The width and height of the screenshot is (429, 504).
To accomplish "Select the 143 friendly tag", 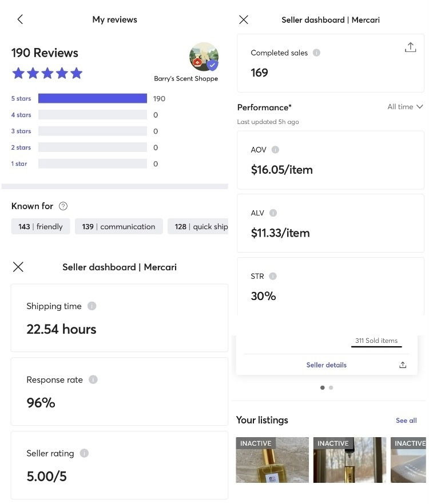I will click(41, 226).
